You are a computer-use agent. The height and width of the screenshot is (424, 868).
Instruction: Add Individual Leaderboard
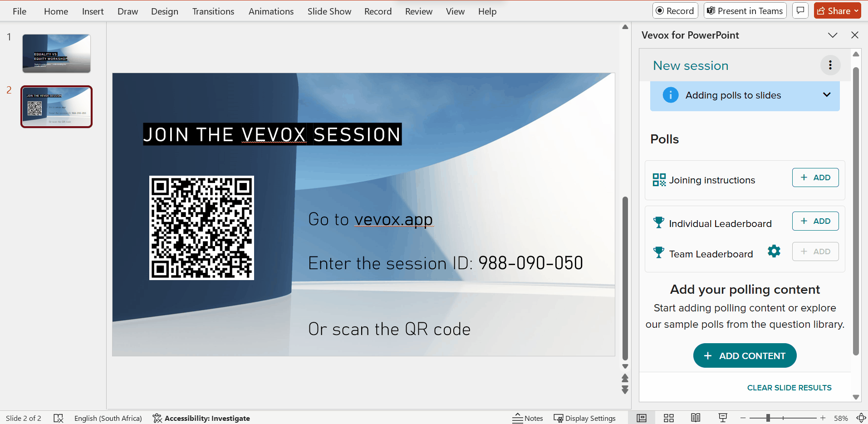point(815,221)
